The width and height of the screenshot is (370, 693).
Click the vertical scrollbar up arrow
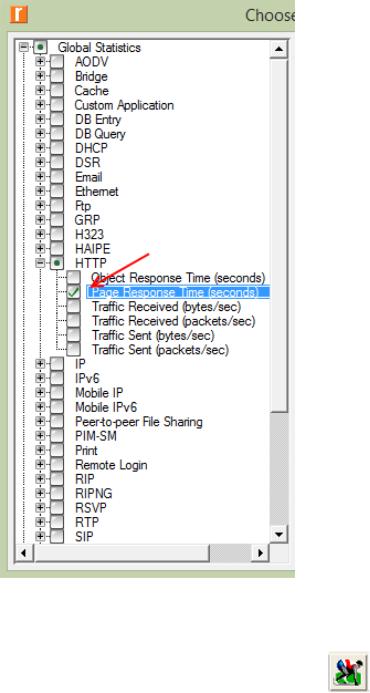[x=279, y=48]
